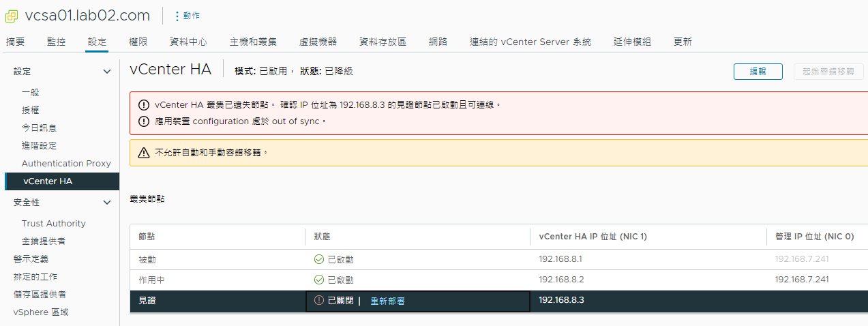The image size is (868, 326).
Task: Switch to the 延伸模組 tab
Action: 632,42
